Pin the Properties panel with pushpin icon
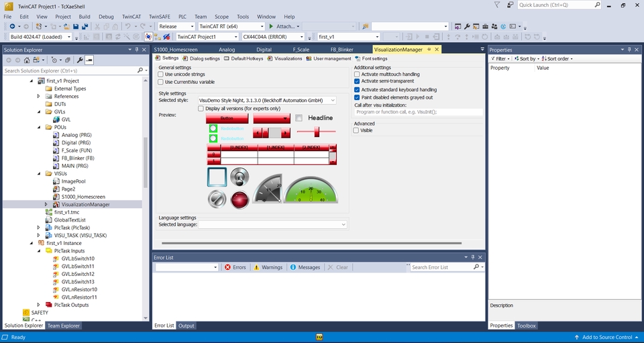 629,50
